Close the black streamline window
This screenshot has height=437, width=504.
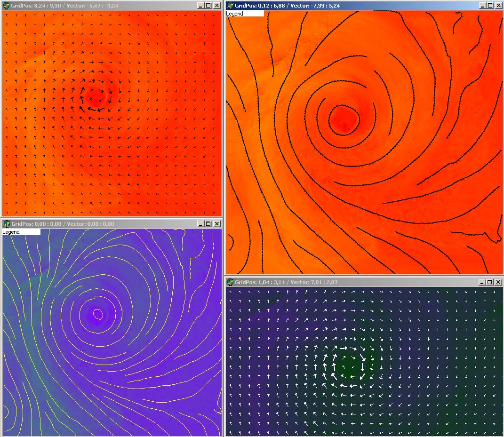tap(498, 6)
